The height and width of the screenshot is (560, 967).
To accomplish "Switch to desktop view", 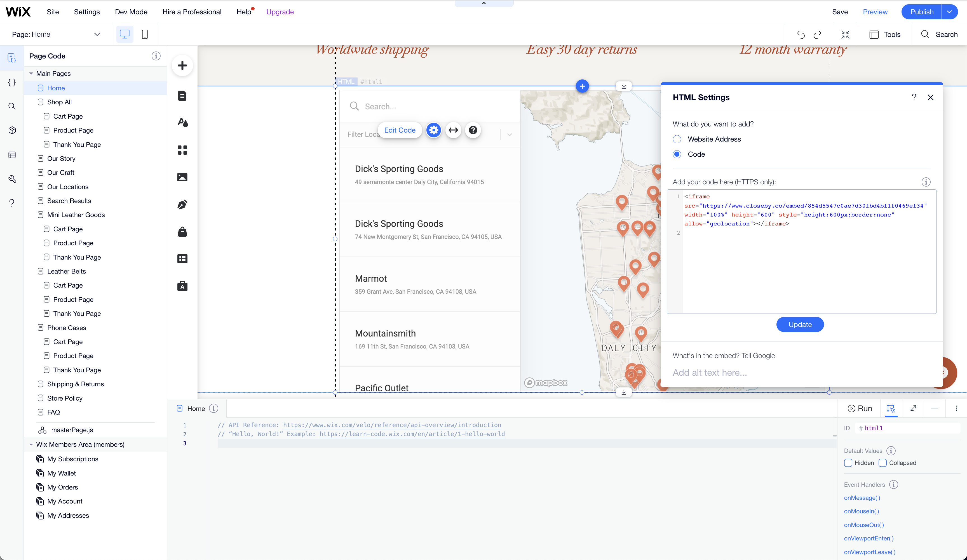I will (x=125, y=34).
